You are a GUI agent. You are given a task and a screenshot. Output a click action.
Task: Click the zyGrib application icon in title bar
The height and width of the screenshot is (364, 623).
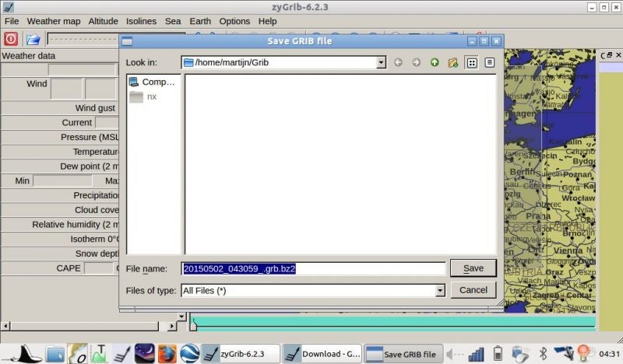click(9, 7)
